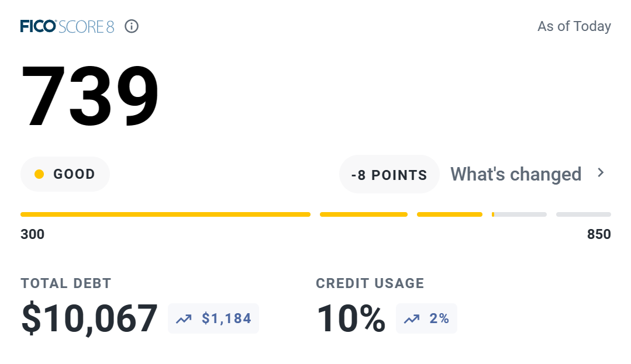Click the yellow dot in the Good badge

tap(39, 174)
